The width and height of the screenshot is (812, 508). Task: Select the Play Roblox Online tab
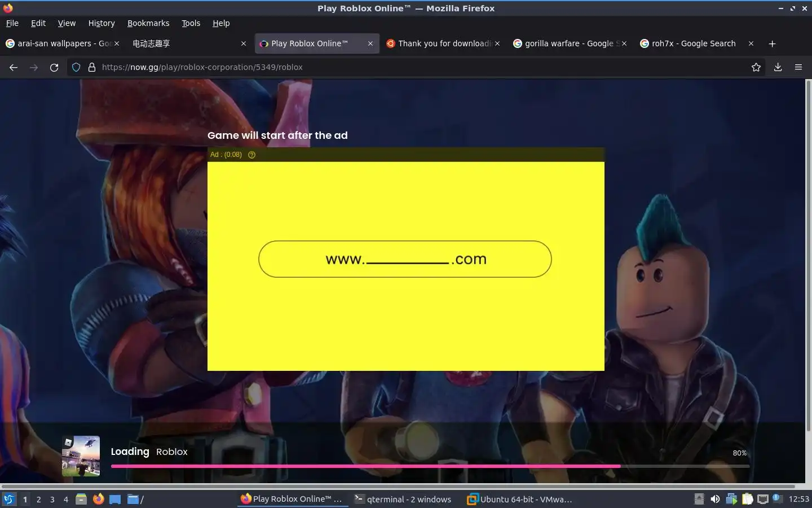pos(316,43)
